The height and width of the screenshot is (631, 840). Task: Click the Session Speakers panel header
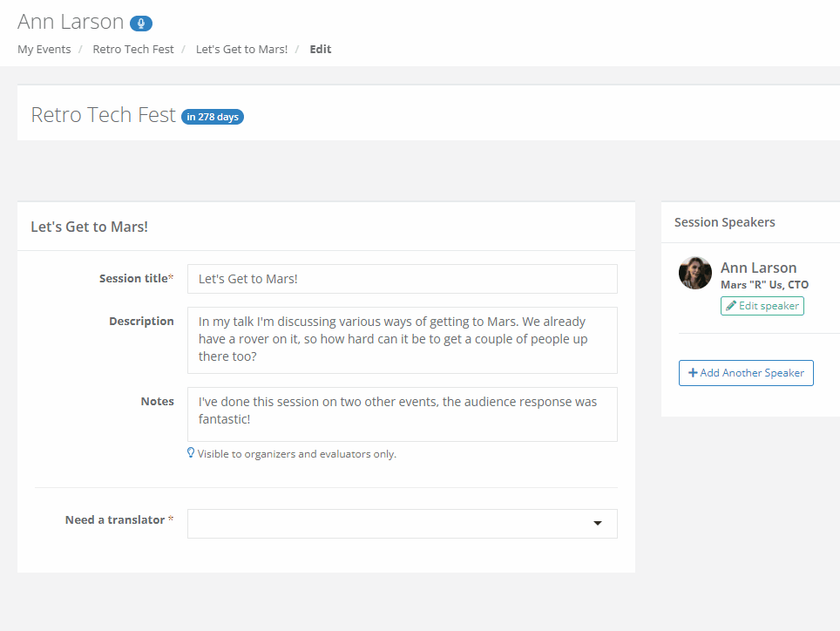[724, 222]
